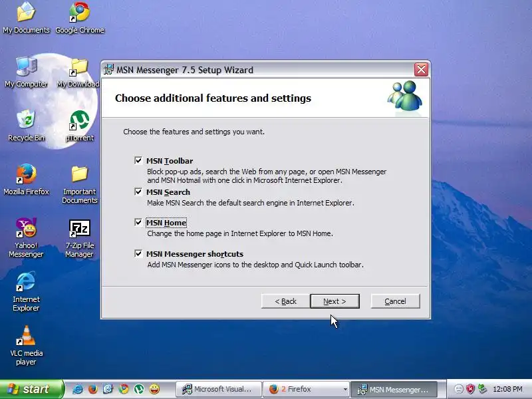
Task: Close the Setup Wizard window
Action: pyautogui.click(x=421, y=70)
